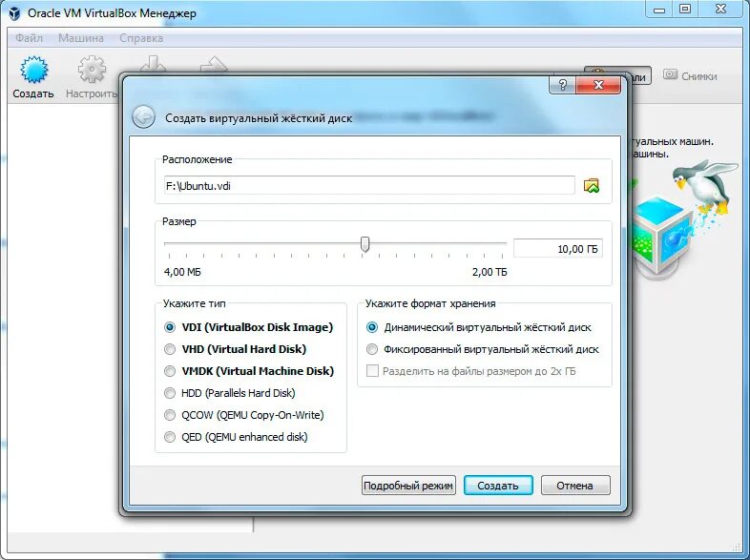Click the 4,00 МБ minimum size label
Viewport: 750px width, 560px height.
click(182, 272)
